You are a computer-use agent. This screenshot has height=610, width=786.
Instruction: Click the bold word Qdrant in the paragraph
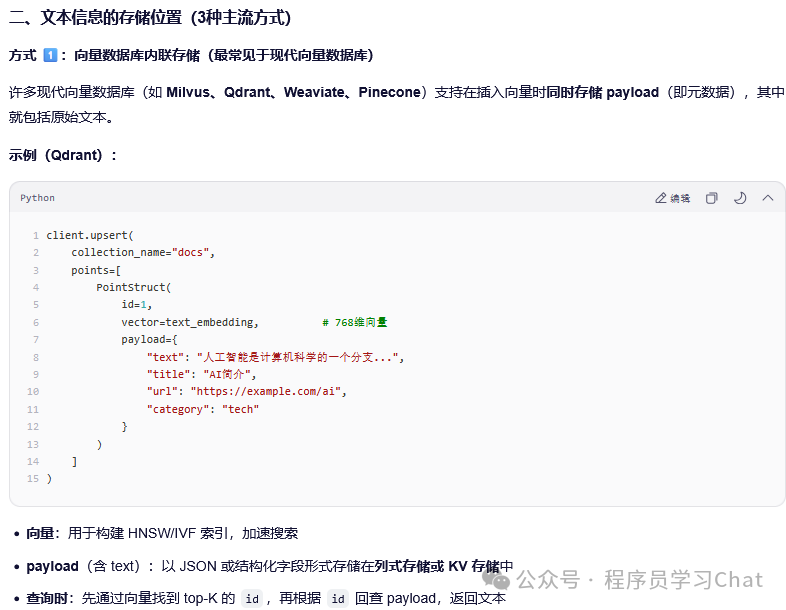[x=248, y=92]
